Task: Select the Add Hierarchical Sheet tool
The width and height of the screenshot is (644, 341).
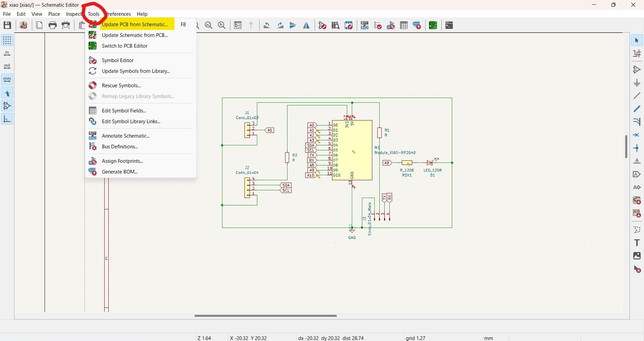Action: [x=637, y=201]
